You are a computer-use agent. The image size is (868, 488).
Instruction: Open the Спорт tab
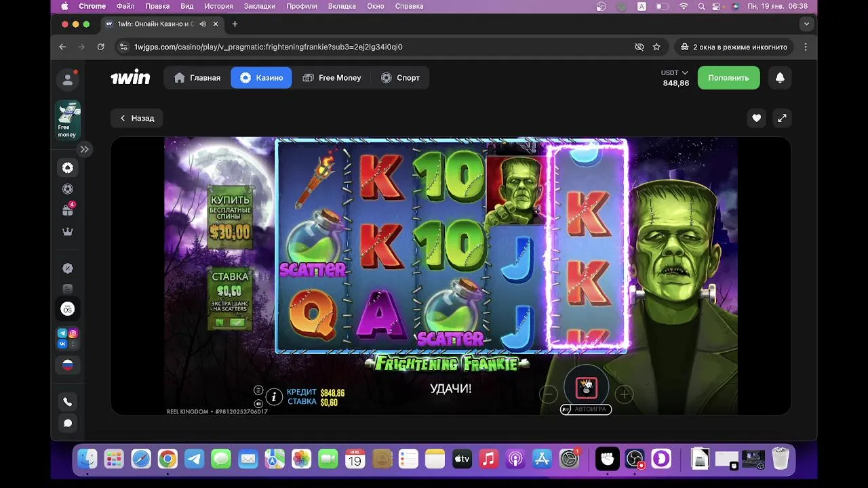[x=400, y=78]
